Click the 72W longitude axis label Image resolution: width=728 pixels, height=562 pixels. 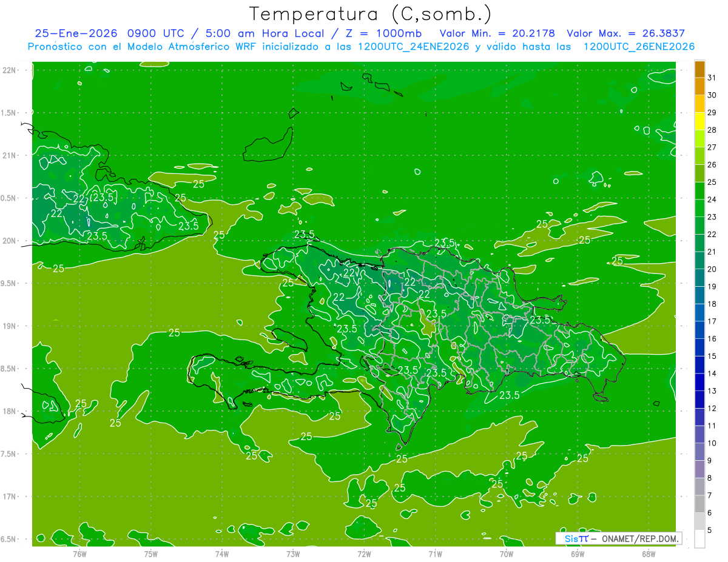tap(364, 554)
